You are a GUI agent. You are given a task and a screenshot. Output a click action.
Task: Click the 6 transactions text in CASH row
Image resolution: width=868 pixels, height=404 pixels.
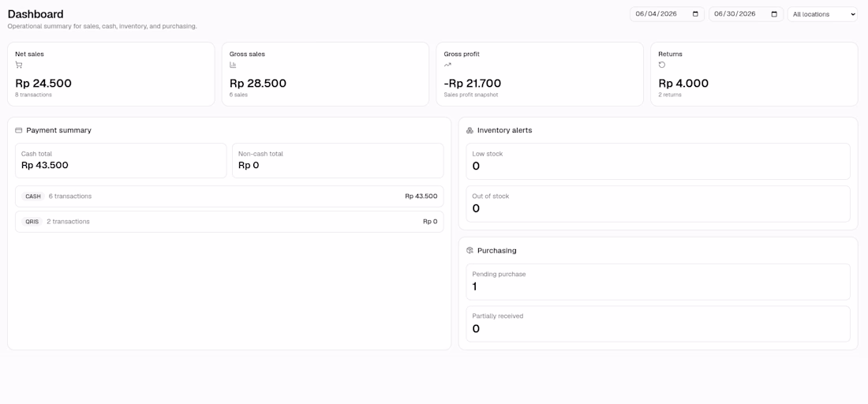[70, 196]
